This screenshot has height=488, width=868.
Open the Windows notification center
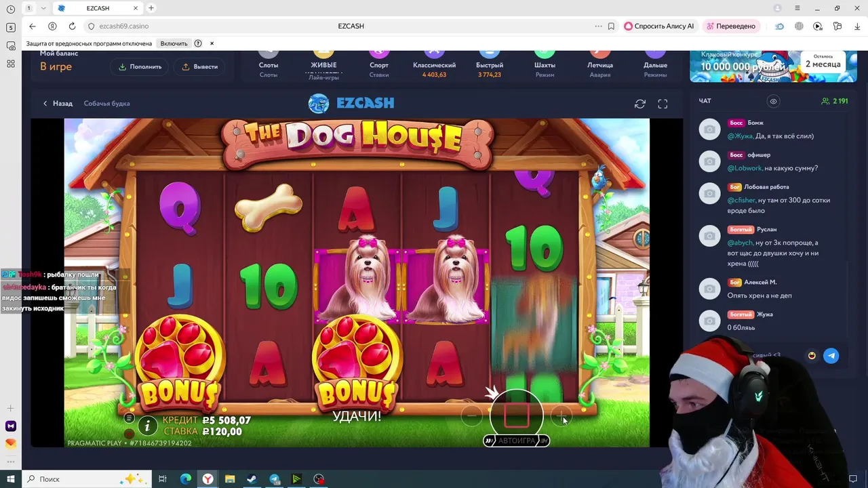(x=852, y=479)
